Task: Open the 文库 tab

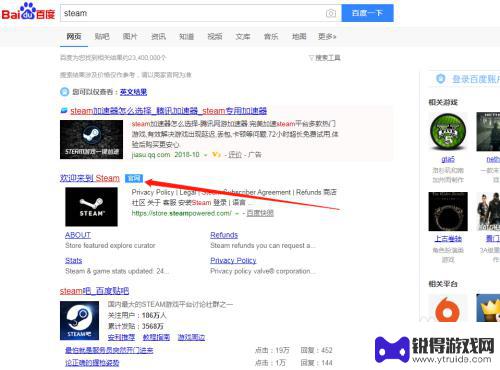Action: 243,36
